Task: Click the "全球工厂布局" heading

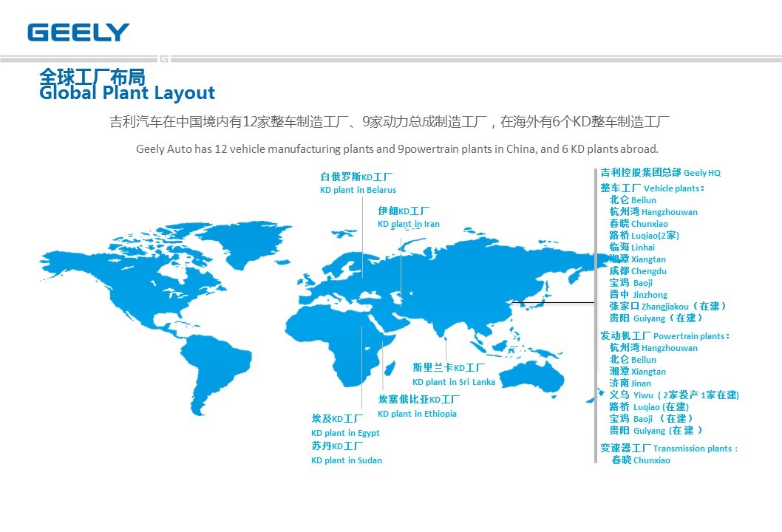Action: pyautogui.click(x=92, y=77)
